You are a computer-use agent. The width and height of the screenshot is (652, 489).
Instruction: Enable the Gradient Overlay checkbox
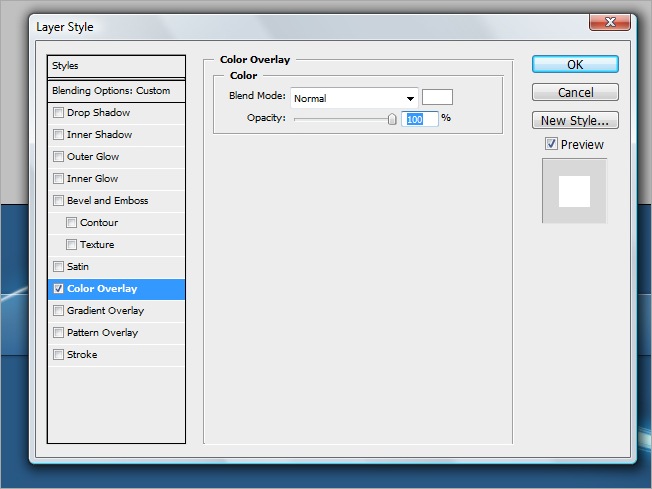click(58, 311)
